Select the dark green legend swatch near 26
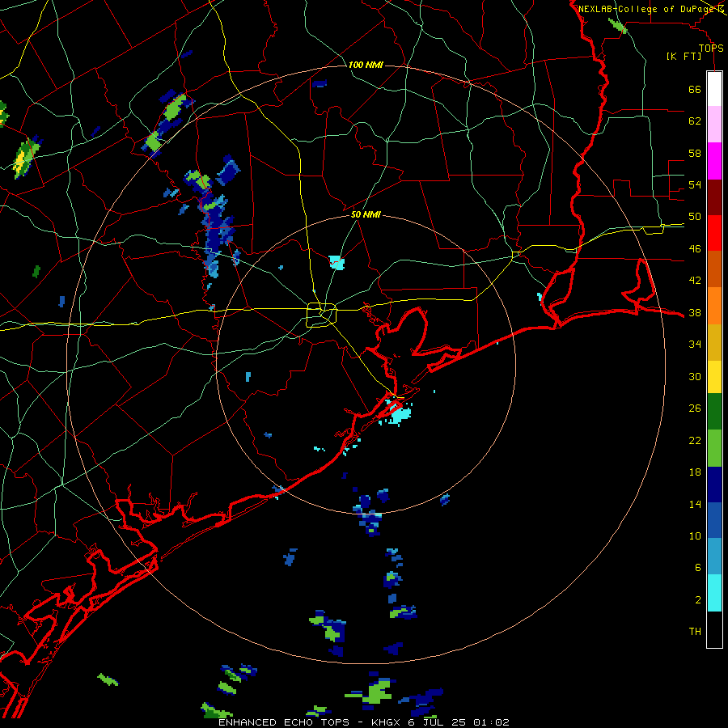 (714, 412)
